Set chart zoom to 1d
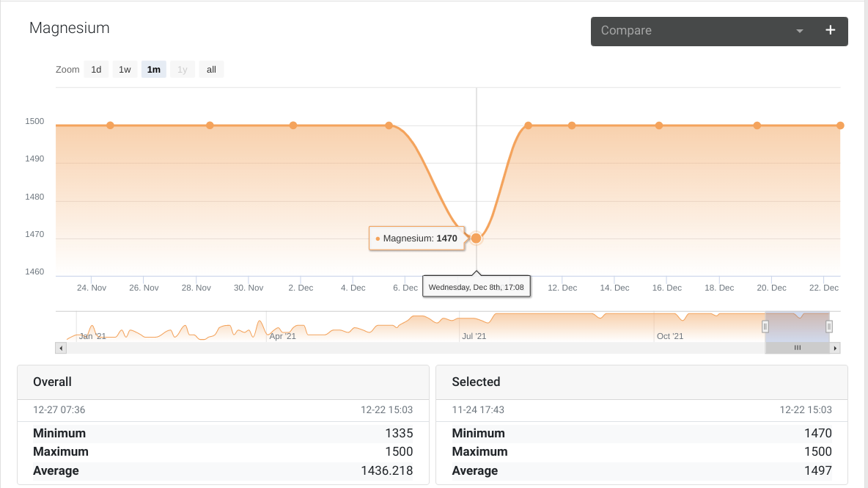The width and height of the screenshot is (868, 488). (x=96, y=69)
